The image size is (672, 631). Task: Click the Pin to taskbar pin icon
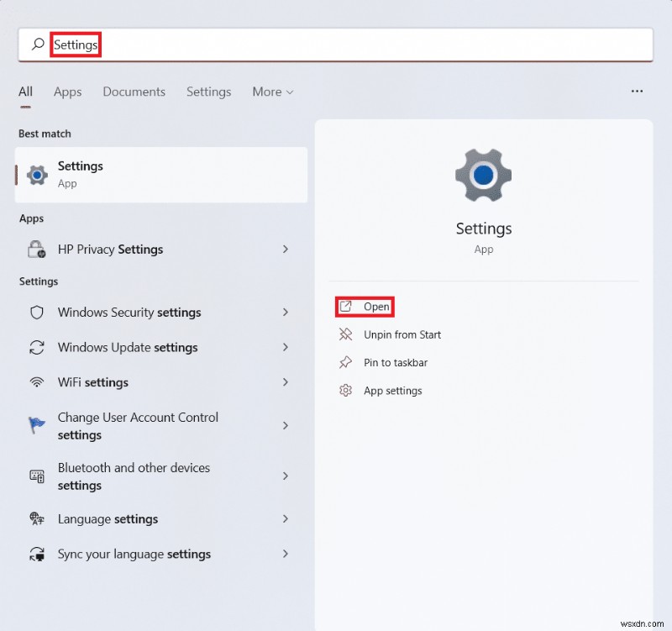click(345, 363)
